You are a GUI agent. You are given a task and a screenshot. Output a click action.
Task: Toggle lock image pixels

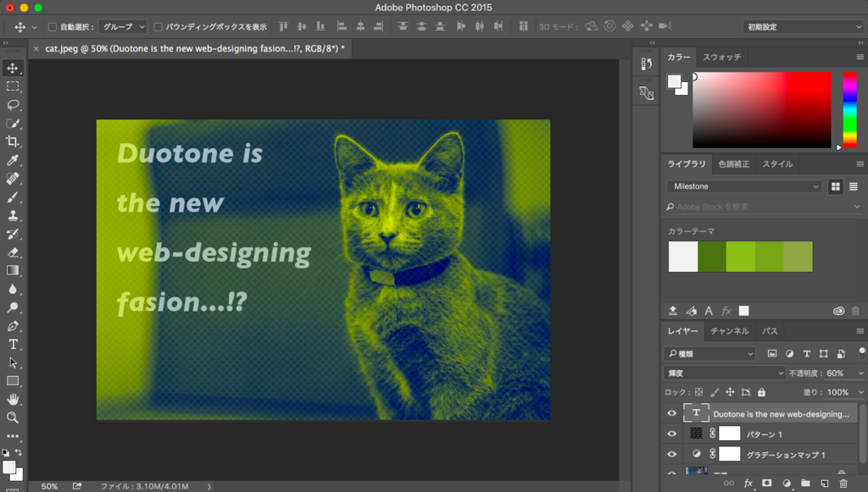(x=715, y=392)
